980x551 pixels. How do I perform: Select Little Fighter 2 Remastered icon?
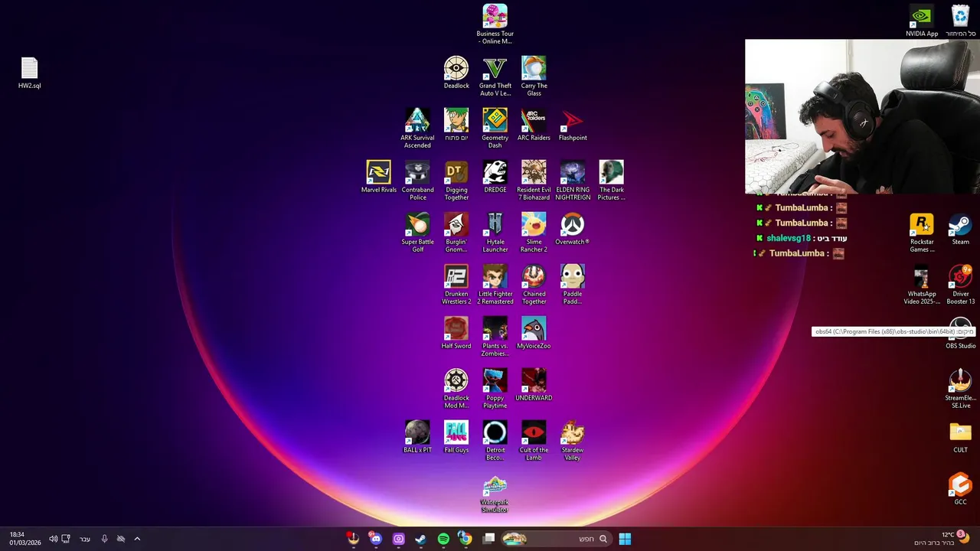tap(495, 285)
